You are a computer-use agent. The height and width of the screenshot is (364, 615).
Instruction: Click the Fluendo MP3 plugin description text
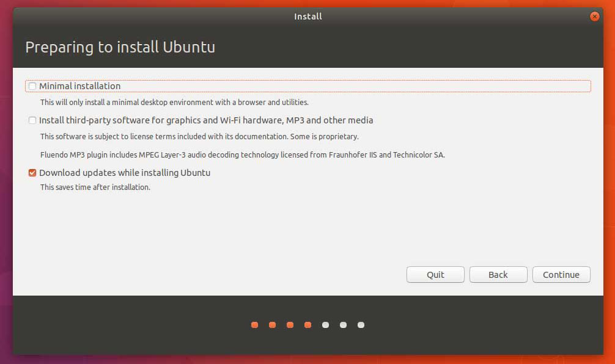(x=242, y=155)
